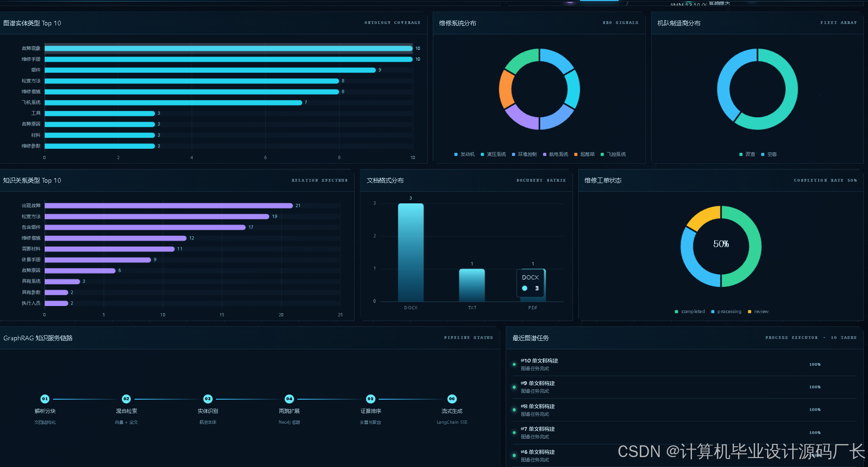868x467 pixels.
Task: Click 包含部件 bar with value 17
Action: pyautogui.click(x=145, y=227)
